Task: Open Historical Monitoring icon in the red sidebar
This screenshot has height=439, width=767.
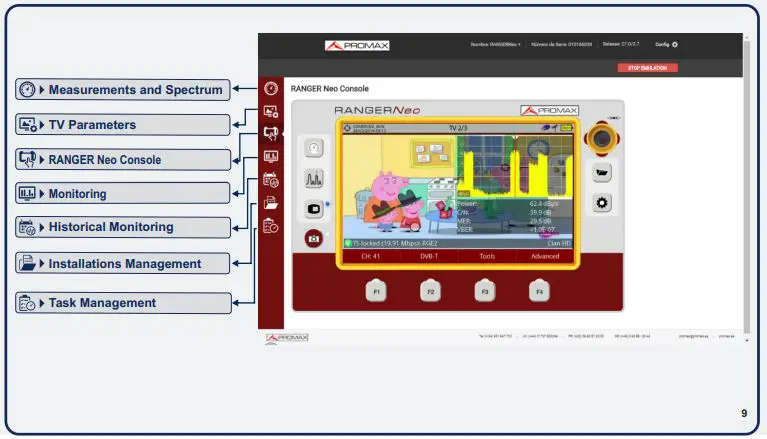Action: click(x=271, y=180)
